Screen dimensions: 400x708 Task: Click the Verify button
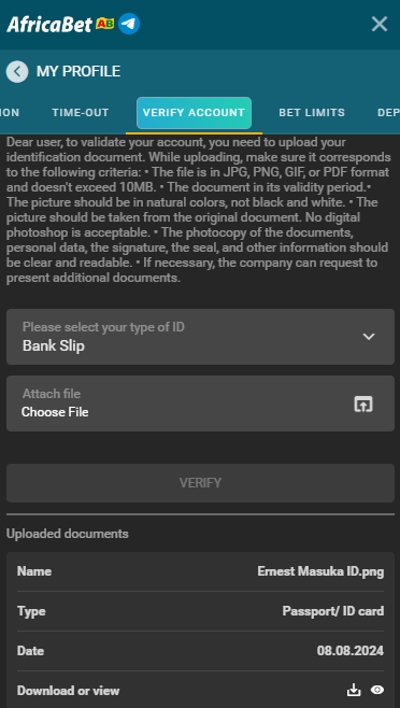200,483
